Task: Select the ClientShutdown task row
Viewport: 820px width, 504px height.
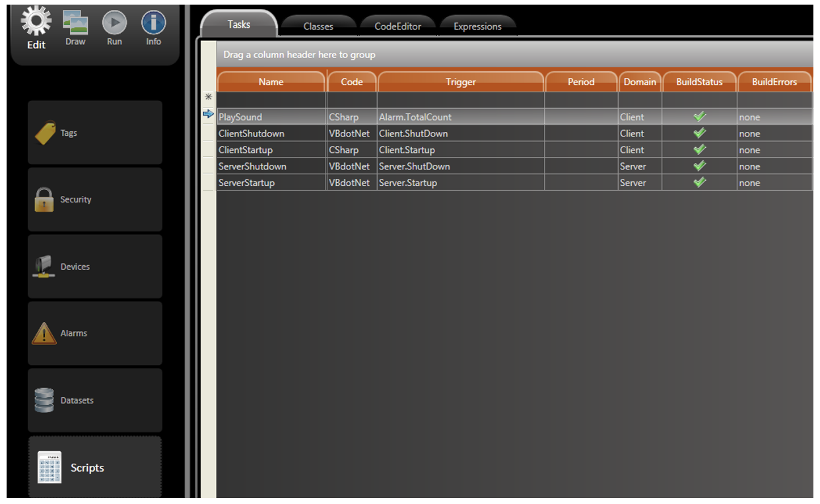Action: coord(252,133)
